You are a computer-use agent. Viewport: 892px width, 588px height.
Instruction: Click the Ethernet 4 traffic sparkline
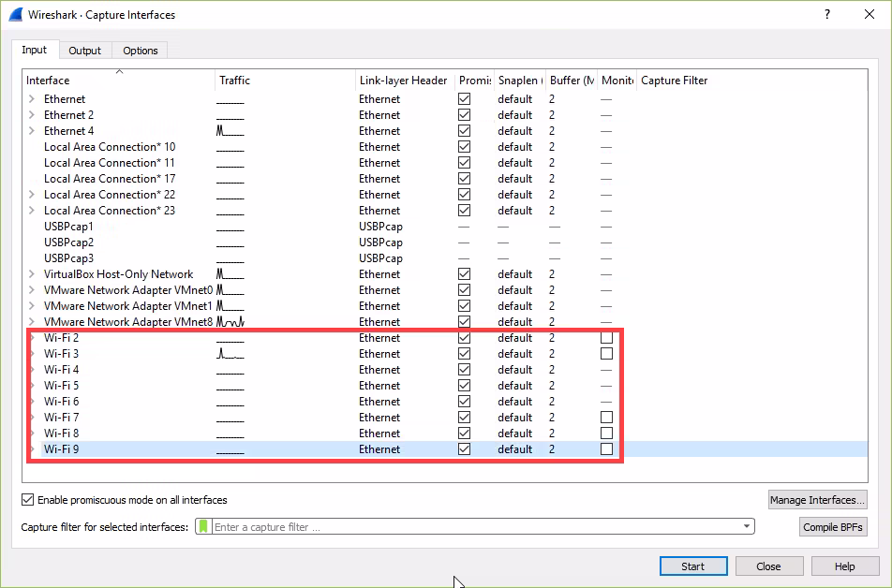click(x=230, y=131)
